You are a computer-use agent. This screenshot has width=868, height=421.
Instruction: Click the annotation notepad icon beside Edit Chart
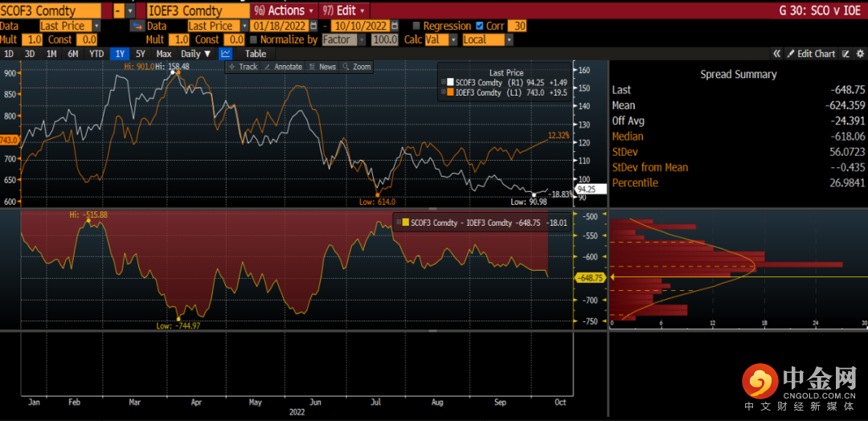click(845, 54)
